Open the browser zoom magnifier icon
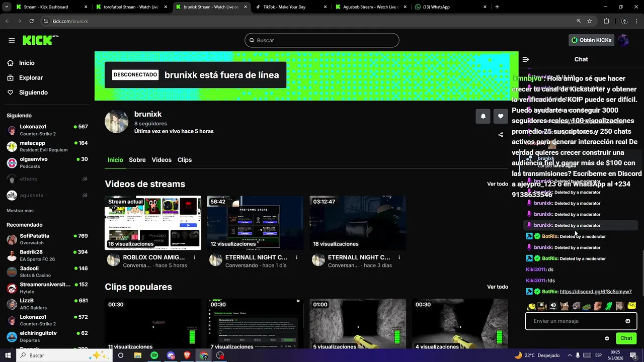This screenshot has height=362, width=644. click(579, 21)
